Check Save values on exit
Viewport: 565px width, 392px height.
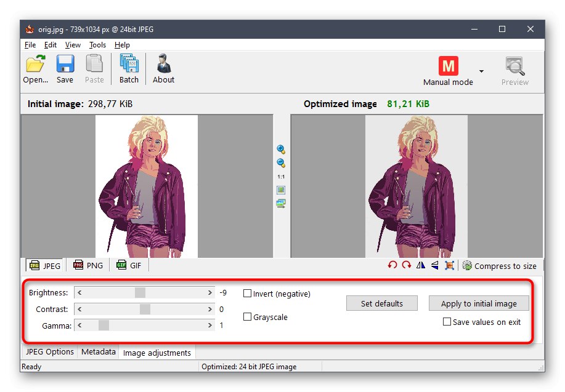pyautogui.click(x=447, y=321)
